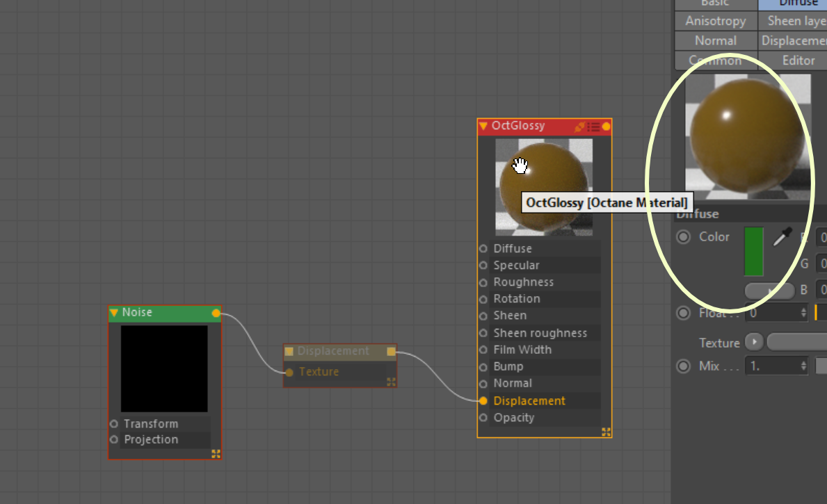Adjust the Mix value stepper arrows
827x504 pixels.
pos(803,366)
